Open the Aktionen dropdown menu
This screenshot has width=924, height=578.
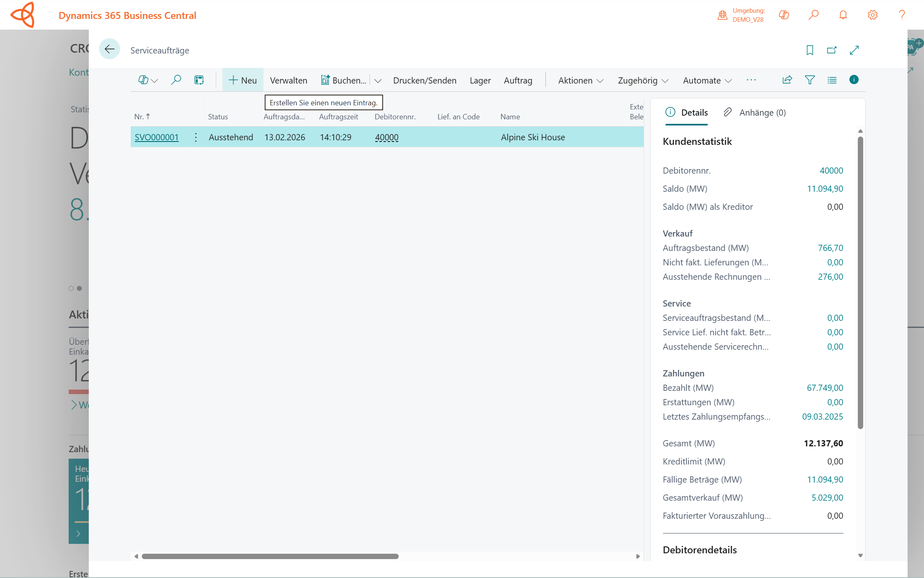click(581, 81)
